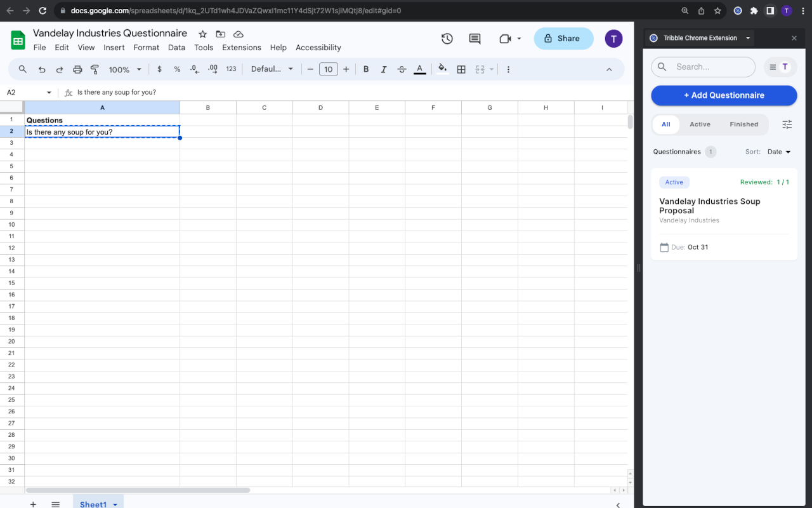Add a new sheet with plus icon
Screen dimensions: 812x508
pyautogui.click(x=33, y=504)
